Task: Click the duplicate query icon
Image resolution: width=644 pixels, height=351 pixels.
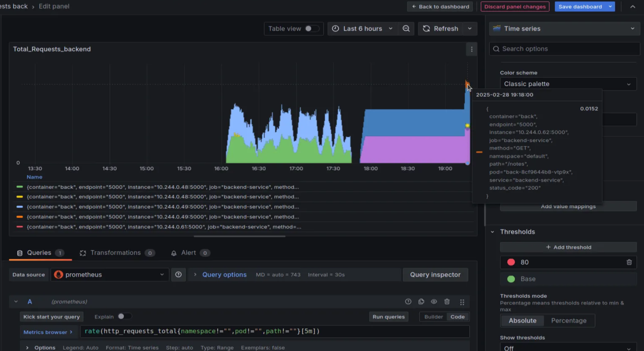Action: (421, 302)
